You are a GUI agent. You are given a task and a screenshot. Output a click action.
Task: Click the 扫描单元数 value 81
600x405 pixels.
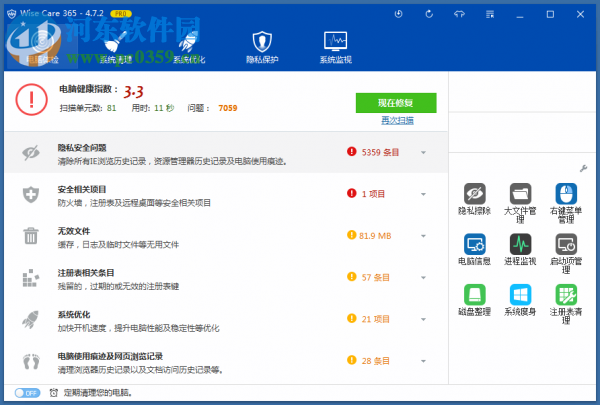click(x=111, y=108)
